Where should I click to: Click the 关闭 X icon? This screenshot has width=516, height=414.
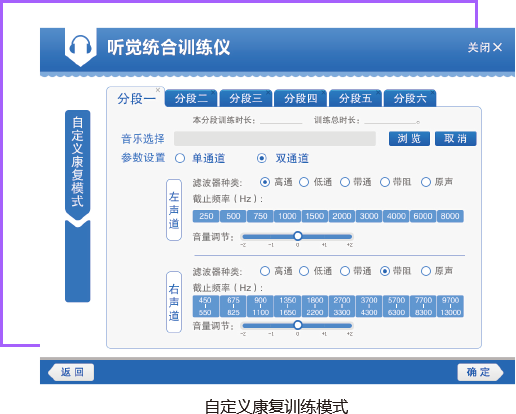497,47
